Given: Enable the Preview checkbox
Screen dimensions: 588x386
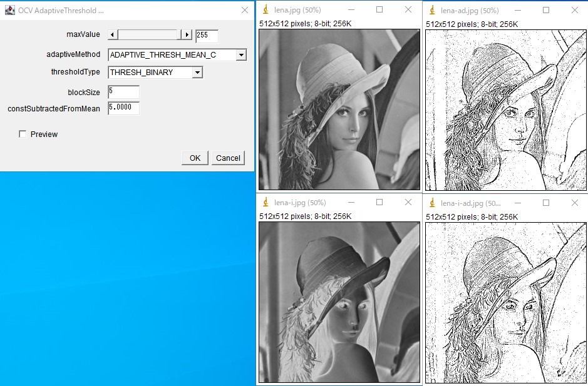Looking at the screenshot, I should coord(23,134).
